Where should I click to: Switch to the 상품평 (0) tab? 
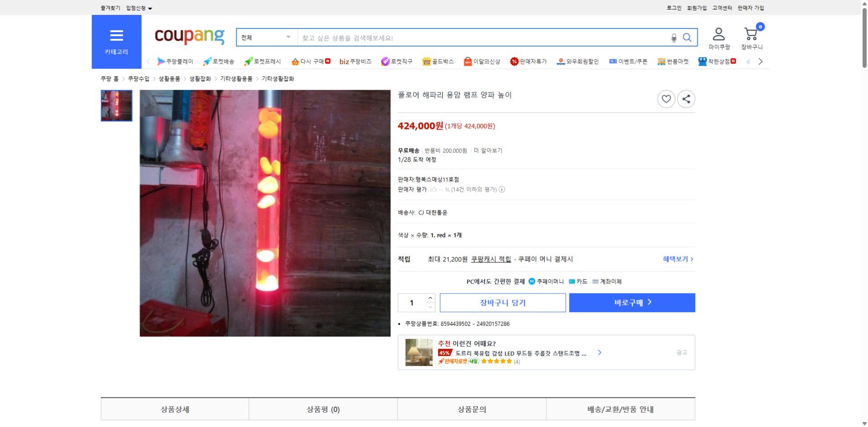(x=323, y=409)
